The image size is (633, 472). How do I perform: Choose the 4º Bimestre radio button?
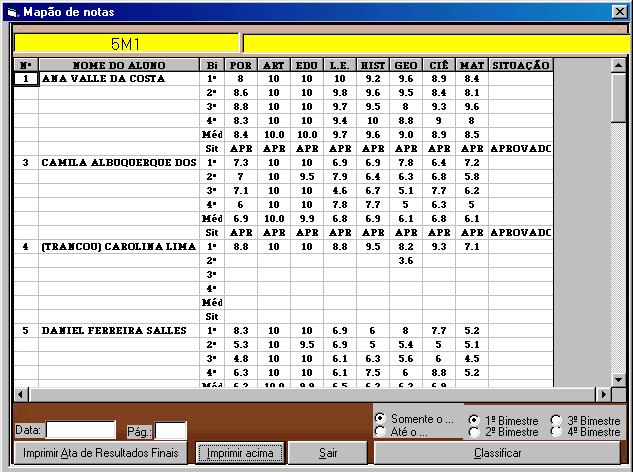pos(556,432)
